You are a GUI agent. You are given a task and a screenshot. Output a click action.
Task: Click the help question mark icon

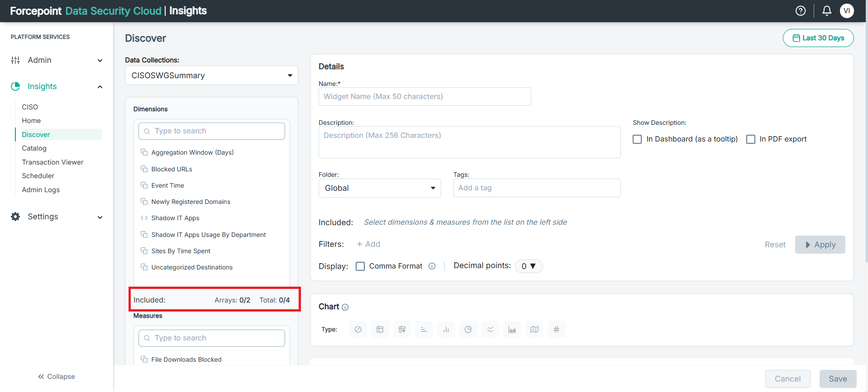[x=800, y=11]
